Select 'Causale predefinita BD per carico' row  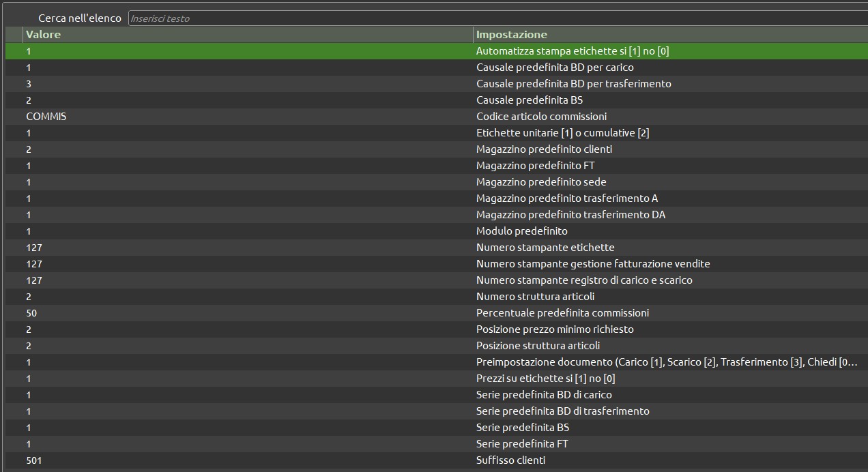[x=555, y=68]
